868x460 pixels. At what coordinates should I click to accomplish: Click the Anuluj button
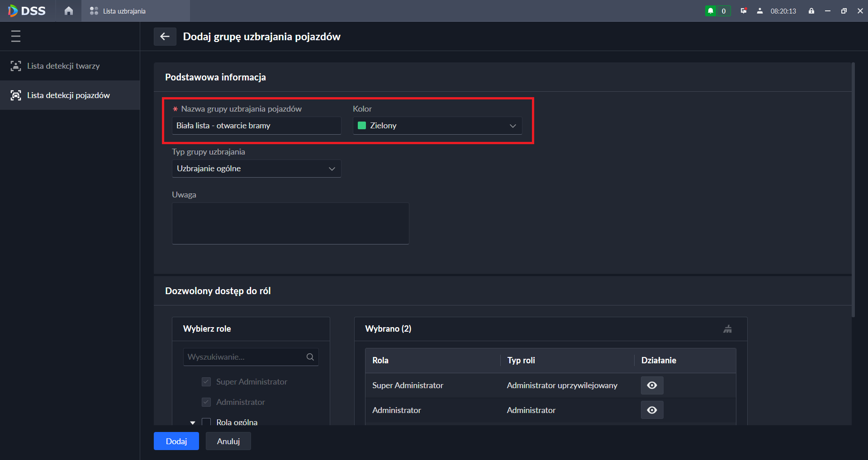coord(228,441)
